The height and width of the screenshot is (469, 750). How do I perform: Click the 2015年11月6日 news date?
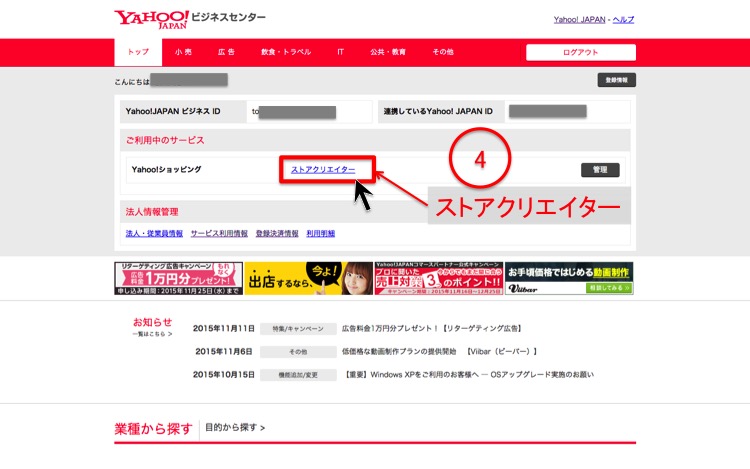pyautogui.click(x=223, y=351)
